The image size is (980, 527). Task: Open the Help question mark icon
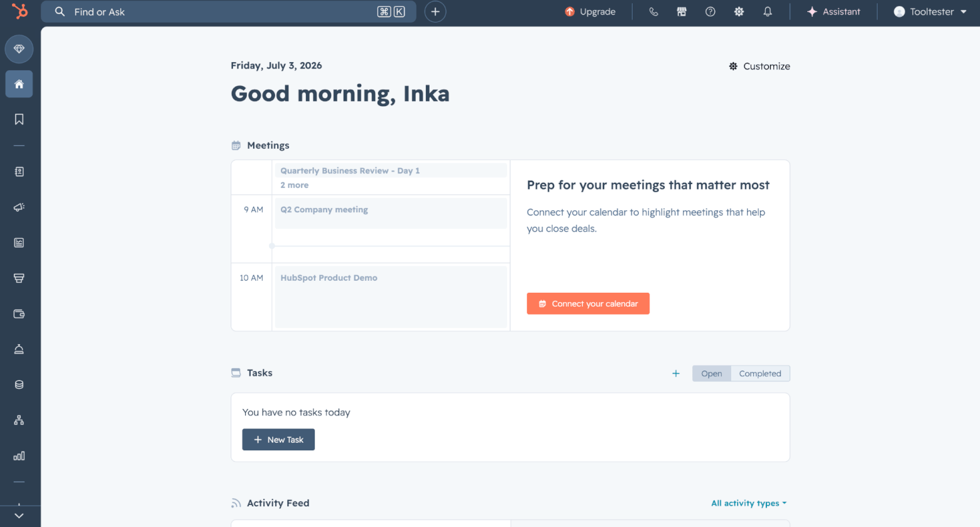point(710,12)
